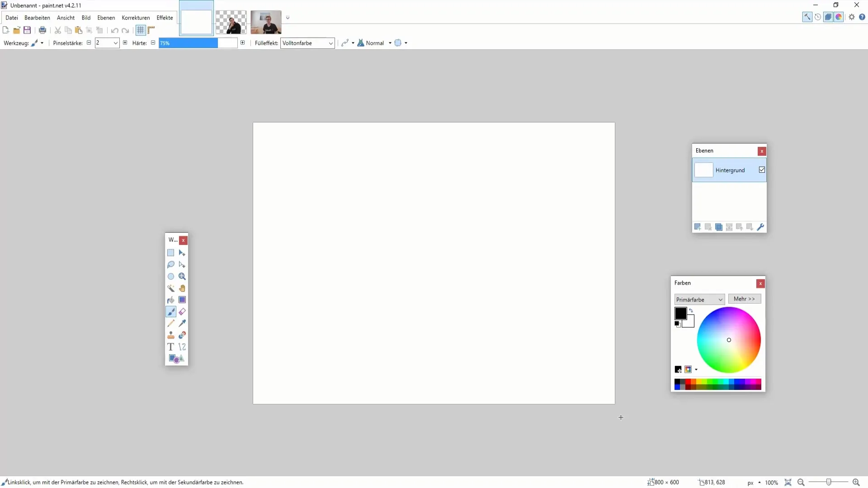Image resolution: width=868 pixels, height=488 pixels.
Task: Open layer properties wrench icon
Action: (x=760, y=227)
